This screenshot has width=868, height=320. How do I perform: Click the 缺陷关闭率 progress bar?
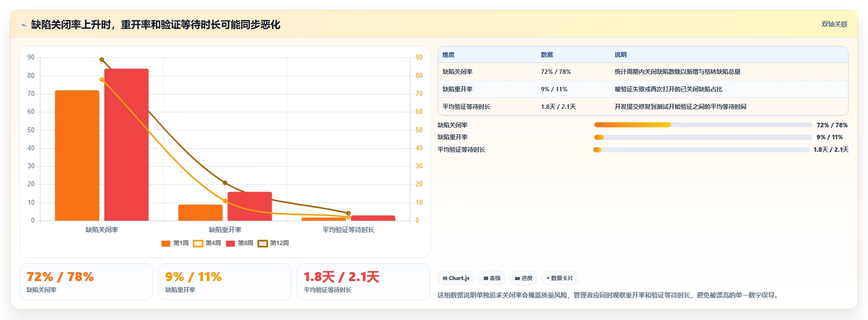pyautogui.click(x=703, y=125)
